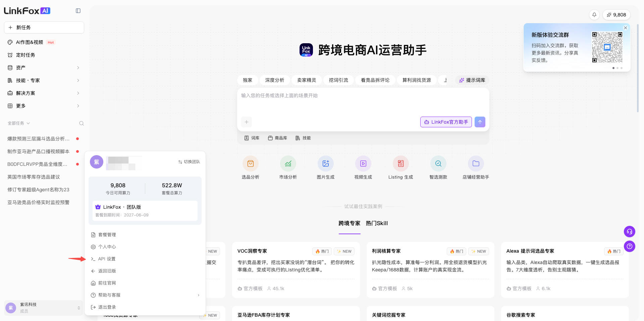Viewport: 644px width, 321px height.
Task: Open the 选品分析 shortcut icon
Action: [x=251, y=164]
